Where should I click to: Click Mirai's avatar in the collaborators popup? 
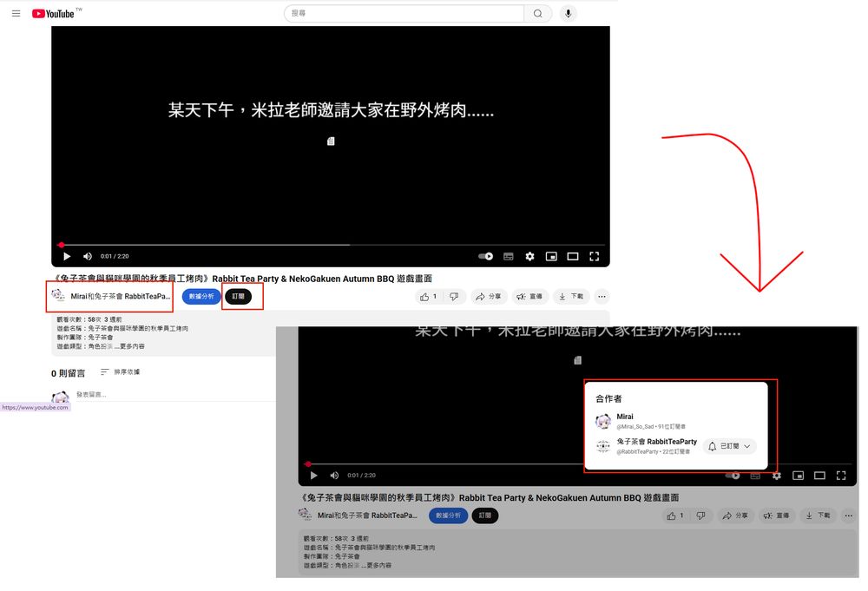[603, 421]
